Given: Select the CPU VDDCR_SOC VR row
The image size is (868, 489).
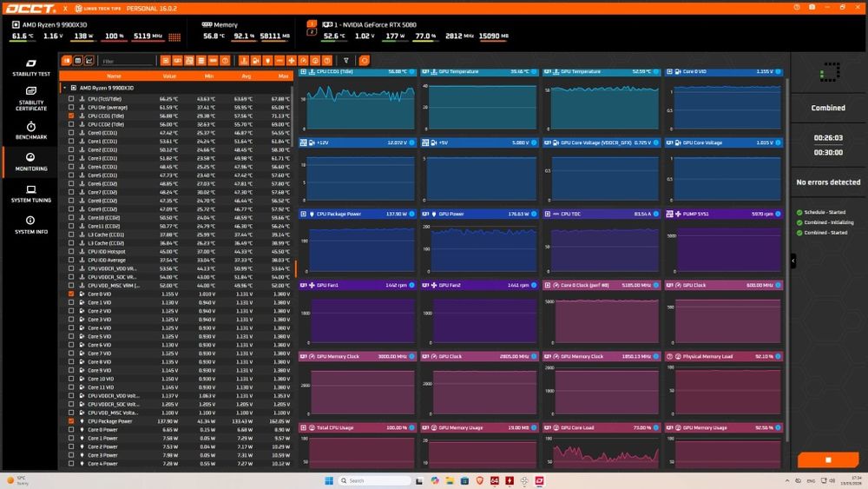Looking at the screenshot, I should (176, 277).
